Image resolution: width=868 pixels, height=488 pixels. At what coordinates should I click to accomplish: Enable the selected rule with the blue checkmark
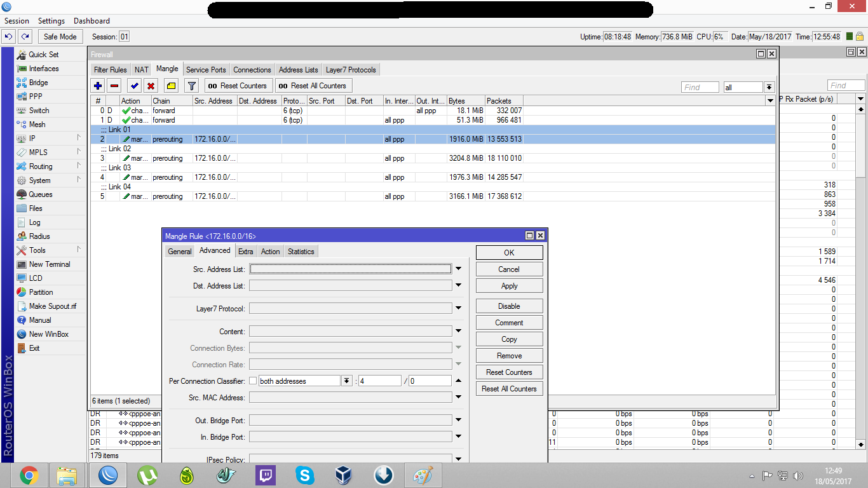pyautogui.click(x=135, y=86)
